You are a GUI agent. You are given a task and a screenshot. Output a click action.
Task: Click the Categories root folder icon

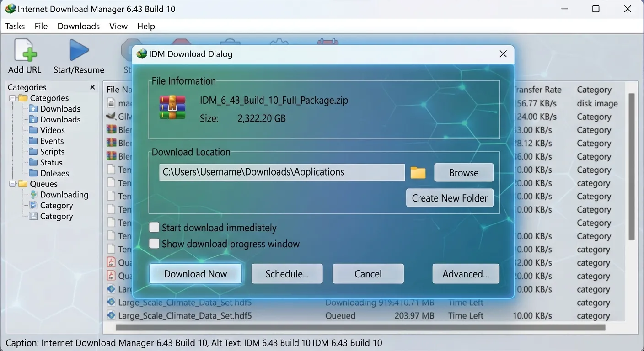(23, 98)
